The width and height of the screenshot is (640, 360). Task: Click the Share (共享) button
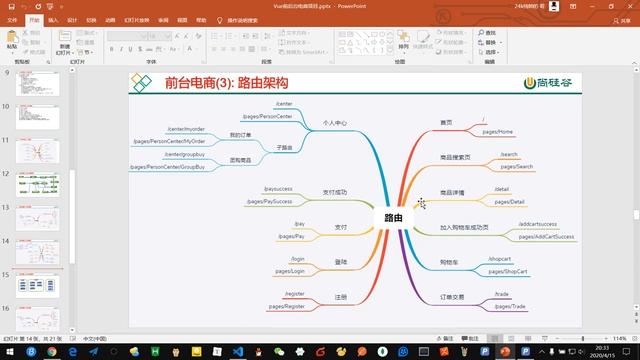622,20
